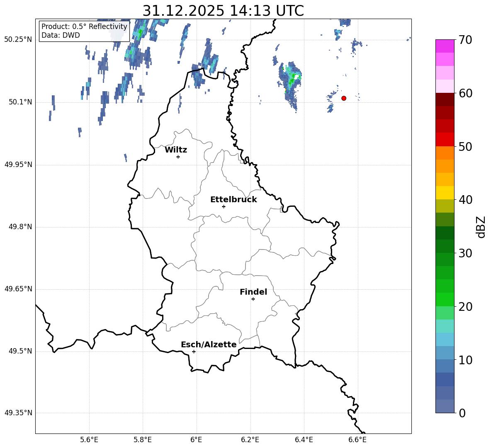The image size is (491, 448).
Task: Click the green rain cell east of Luxembourg
Action: click(293, 78)
